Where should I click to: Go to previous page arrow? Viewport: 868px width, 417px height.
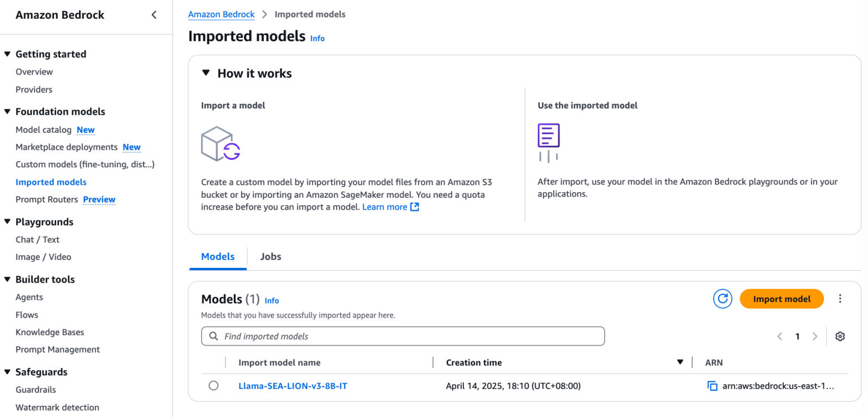click(780, 336)
